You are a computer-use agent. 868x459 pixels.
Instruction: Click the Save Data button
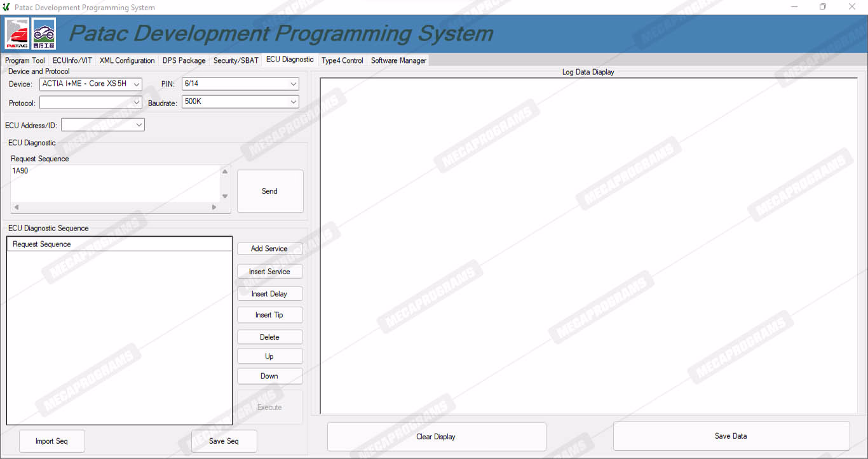[x=731, y=436]
